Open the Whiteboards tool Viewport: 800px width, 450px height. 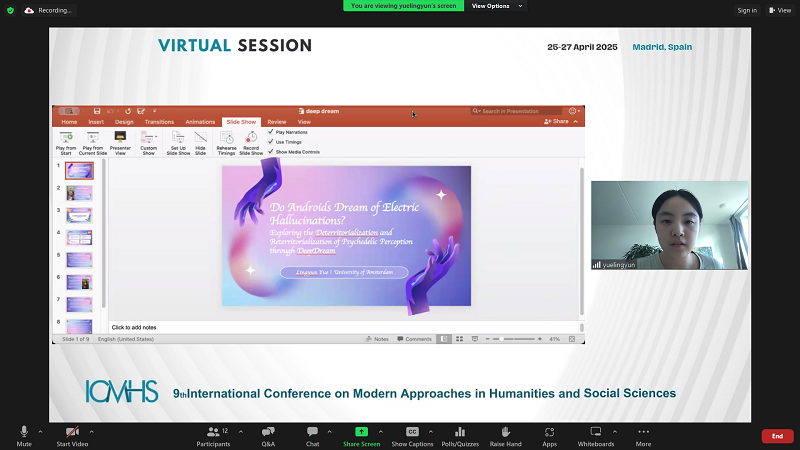(x=596, y=432)
